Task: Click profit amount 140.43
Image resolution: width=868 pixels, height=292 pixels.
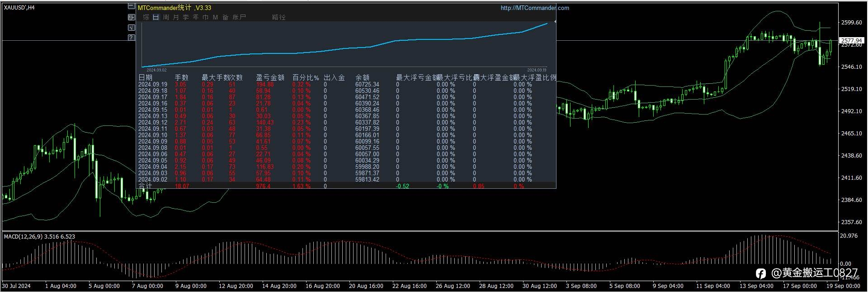Action: point(265,123)
